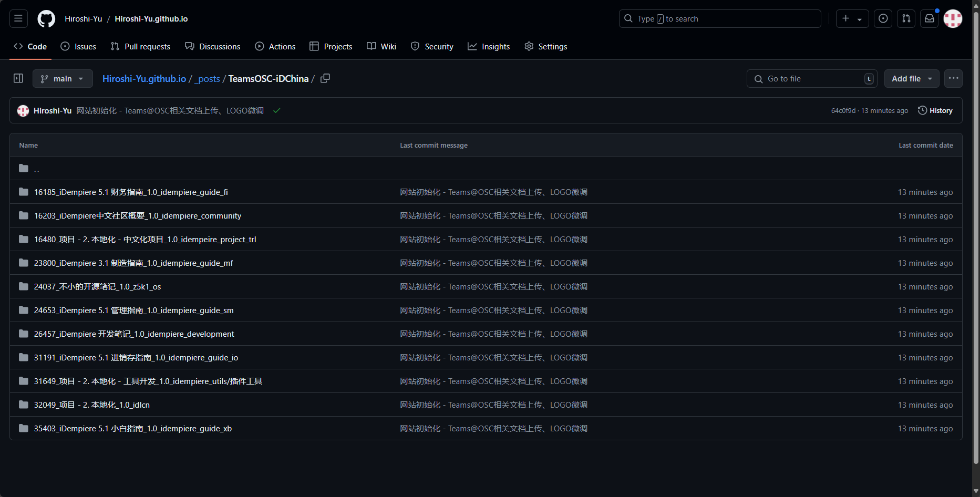Open pull requests icon in header
The image size is (980, 497).
point(906,18)
